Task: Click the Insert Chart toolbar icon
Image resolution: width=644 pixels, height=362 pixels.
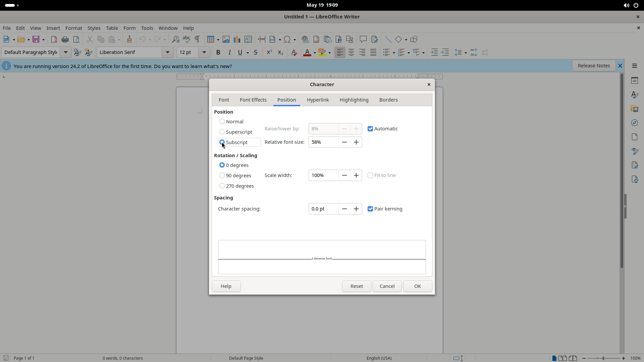Action: (x=237, y=40)
